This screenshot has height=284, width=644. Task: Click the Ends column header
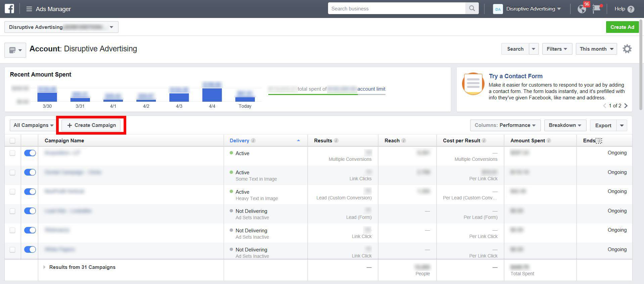coord(589,141)
